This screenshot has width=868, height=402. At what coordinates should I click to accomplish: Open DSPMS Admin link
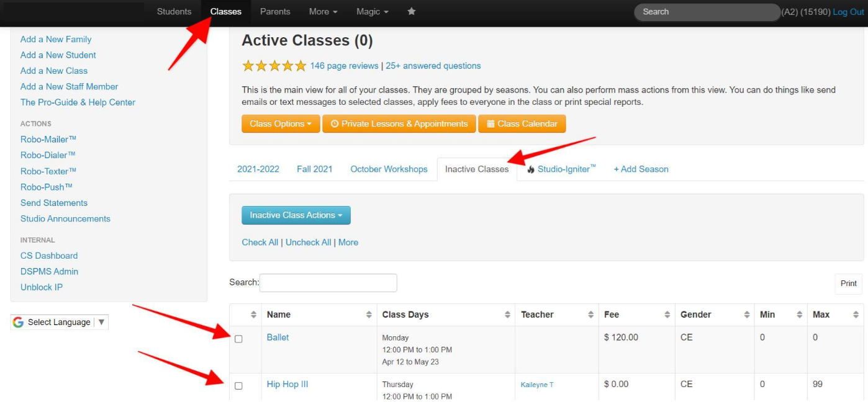tap(49, 272)
